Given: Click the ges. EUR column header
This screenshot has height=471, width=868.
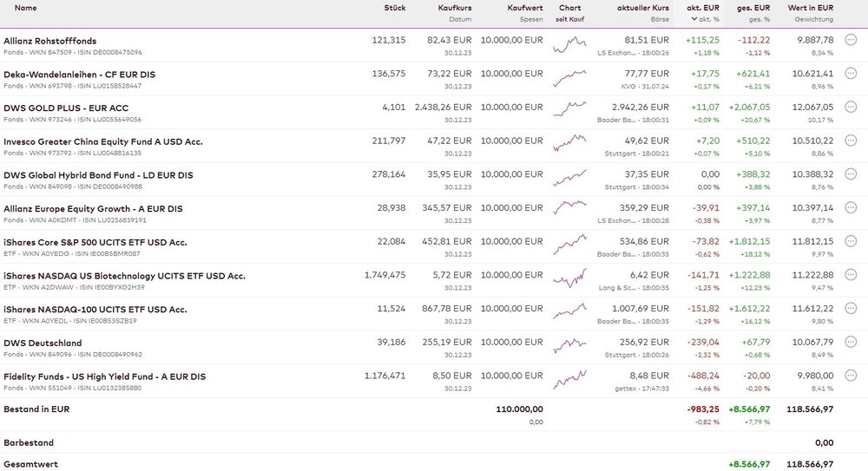Looking at the screenshot, I should [x=753, y=8].
